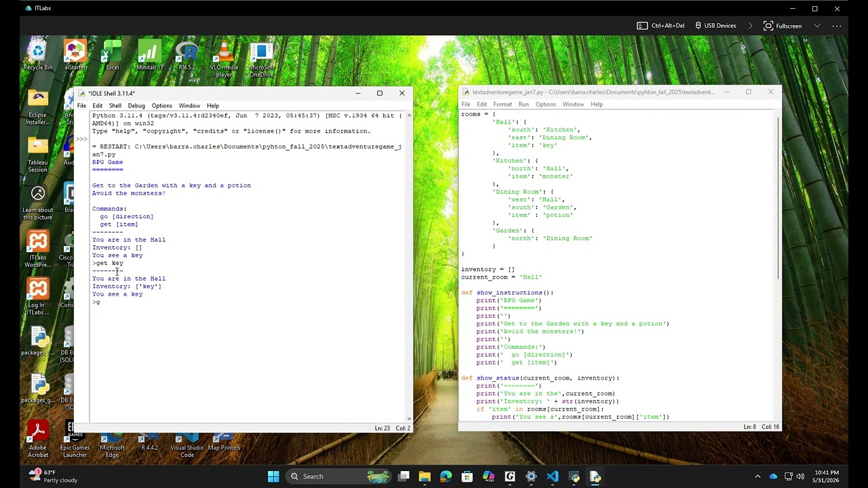Viewport: 868px width, 488px height.
Task: Click 'Ln: 8' in the editor status bar
Action: pos(749,427)
